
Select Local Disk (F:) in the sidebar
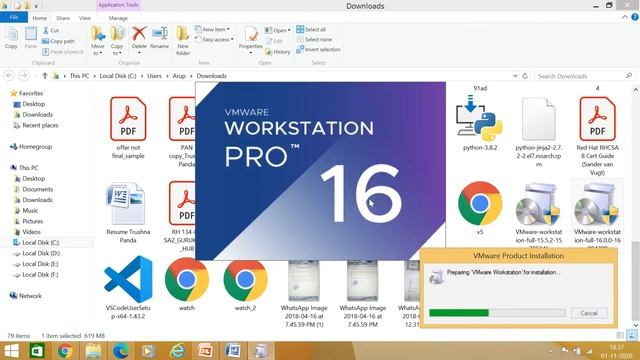40,275
